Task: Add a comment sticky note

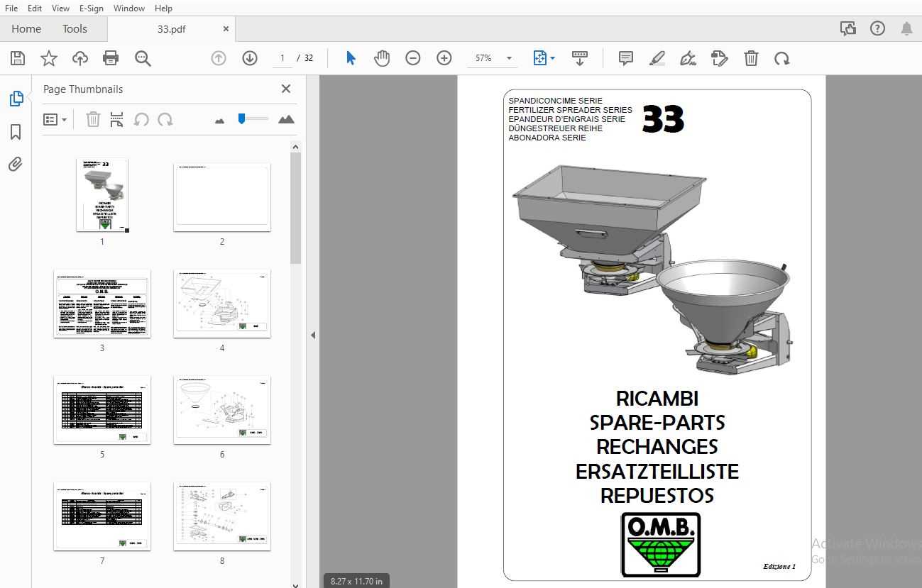Action: click(x=626, y=58)
